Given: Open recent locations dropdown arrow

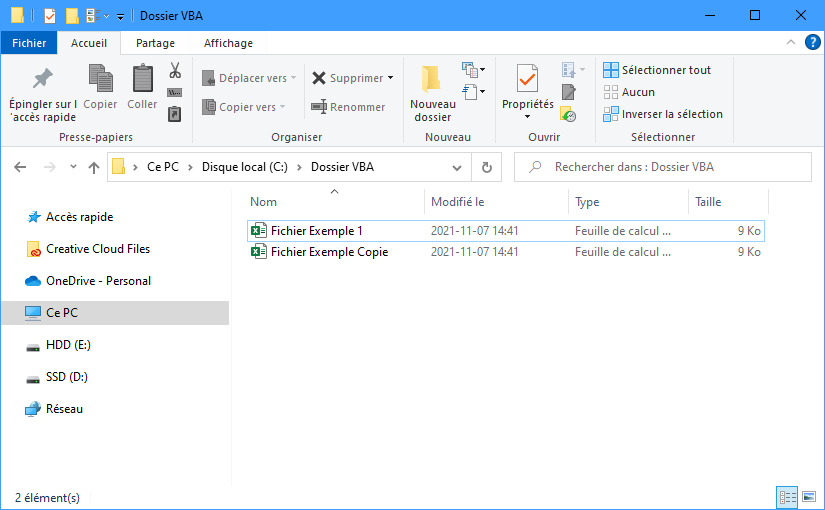Looking at the screenshot, I should pyautogui.click(x=73, y=167).
